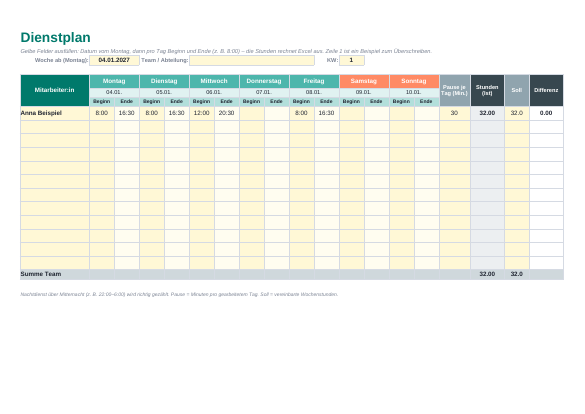The image size is (585, 414).
Task: Select the Sonntag column header
Action: [414, 81]
